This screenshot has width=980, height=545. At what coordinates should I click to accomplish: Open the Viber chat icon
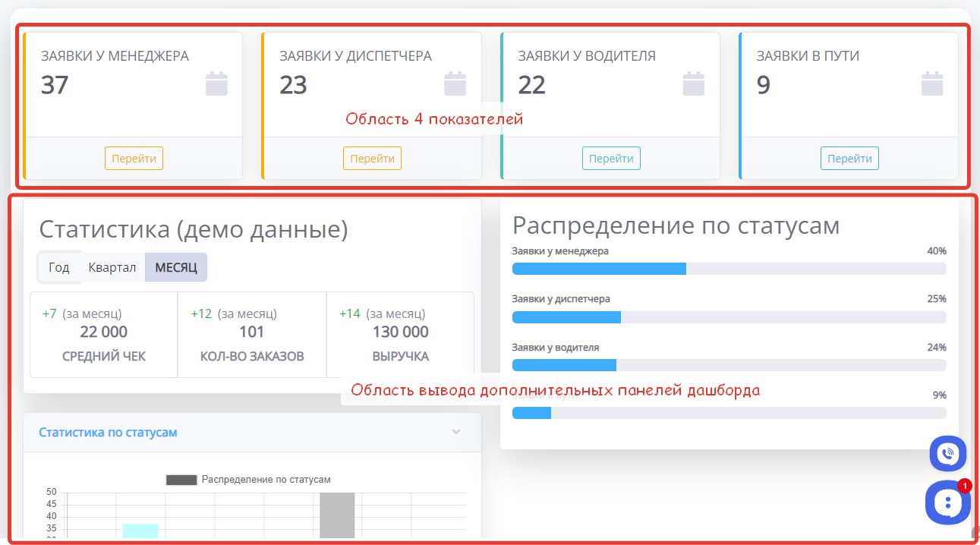[x=948, y=454]
